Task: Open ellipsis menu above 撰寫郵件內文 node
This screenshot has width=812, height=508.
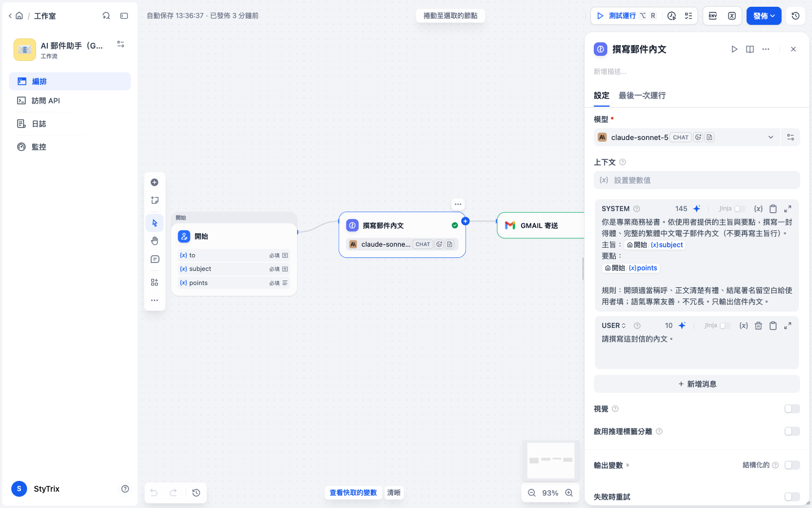Action: [458, 204]
